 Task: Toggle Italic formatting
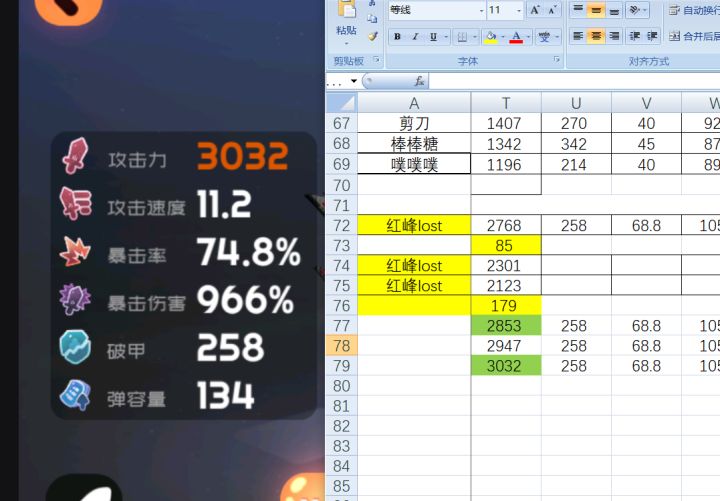click(415, 37)
